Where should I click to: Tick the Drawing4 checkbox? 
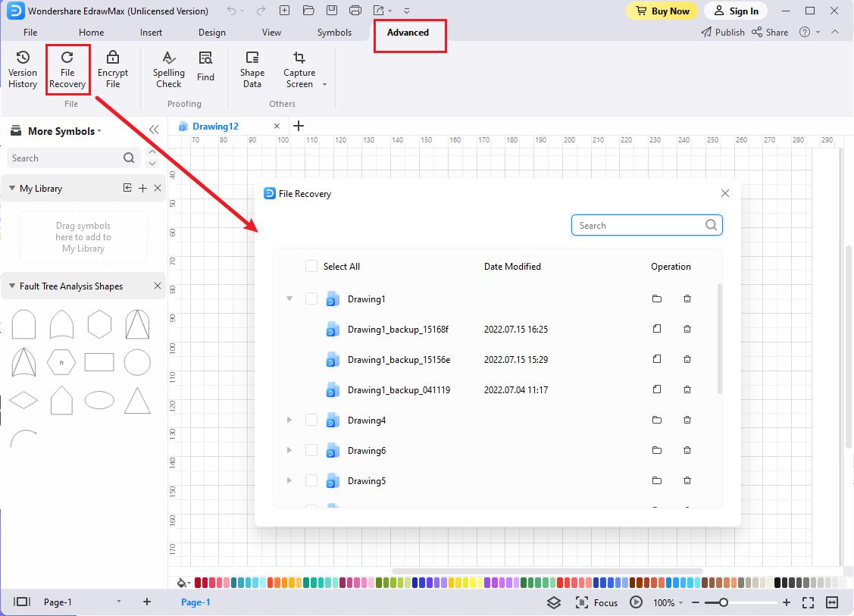point(311,420)
